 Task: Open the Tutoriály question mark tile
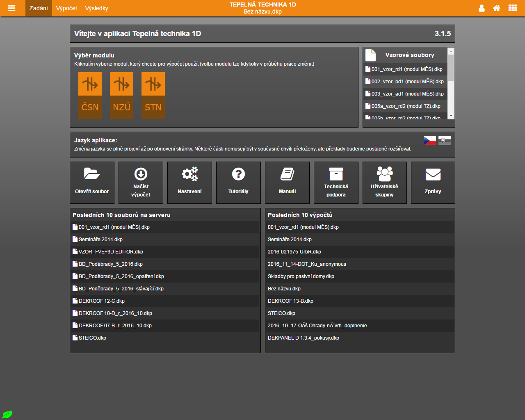point(238,183)
